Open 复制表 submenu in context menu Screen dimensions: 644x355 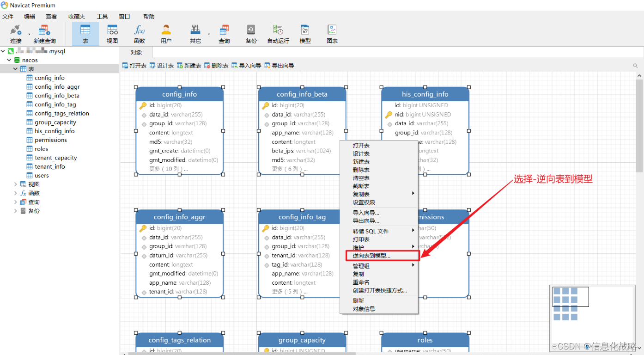[379, 194]
